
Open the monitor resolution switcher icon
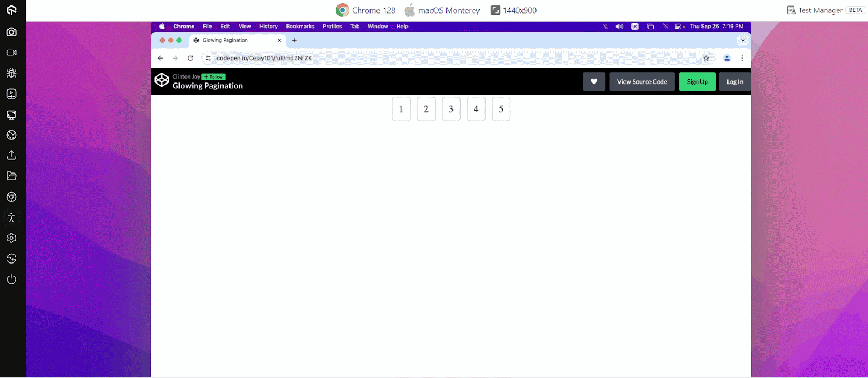11,114
